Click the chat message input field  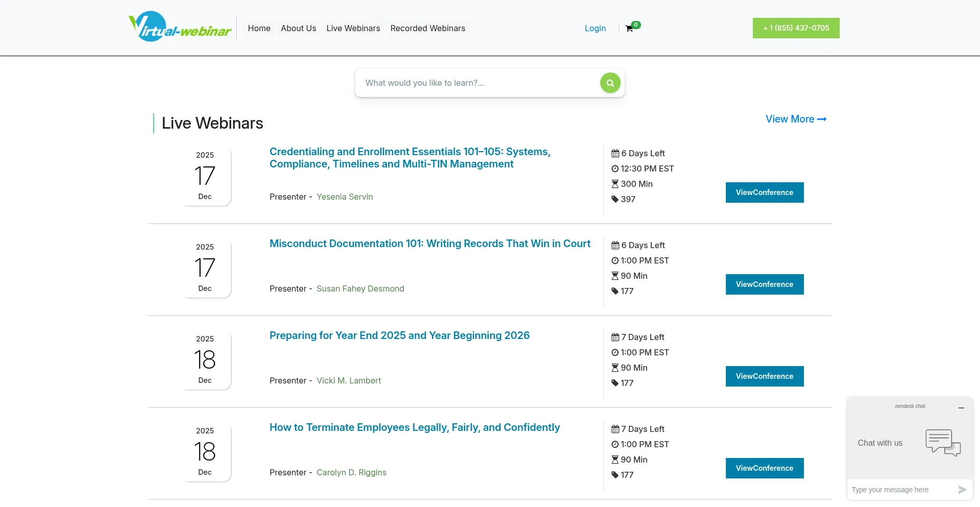[901, 490]
